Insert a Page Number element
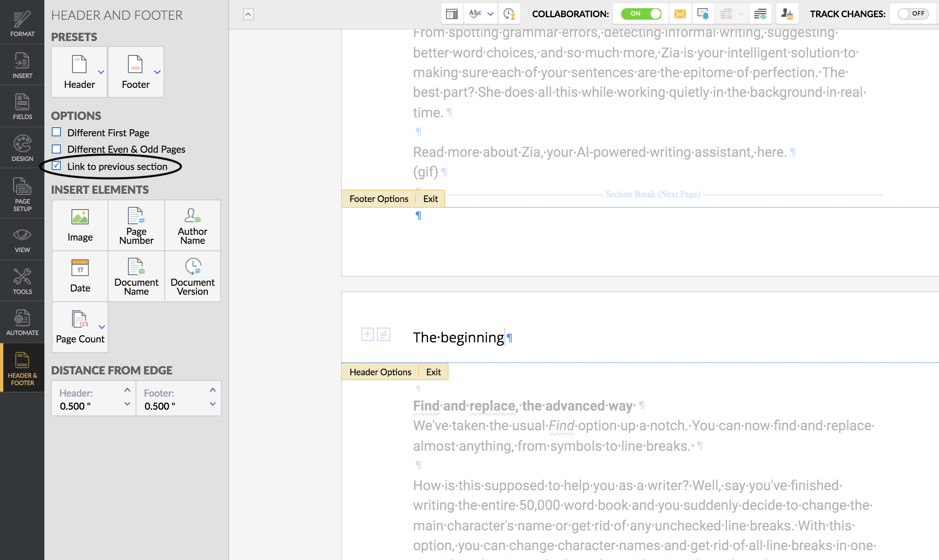 coord(136,225)
